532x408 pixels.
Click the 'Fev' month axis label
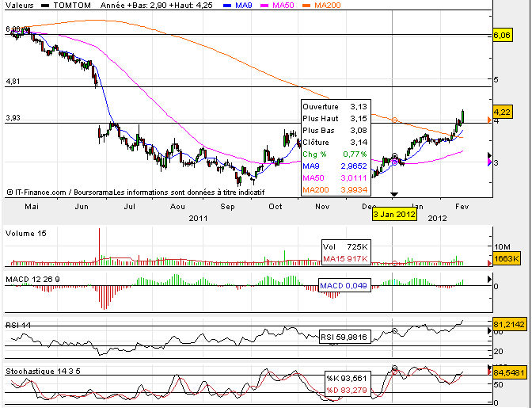coord(462,207)
